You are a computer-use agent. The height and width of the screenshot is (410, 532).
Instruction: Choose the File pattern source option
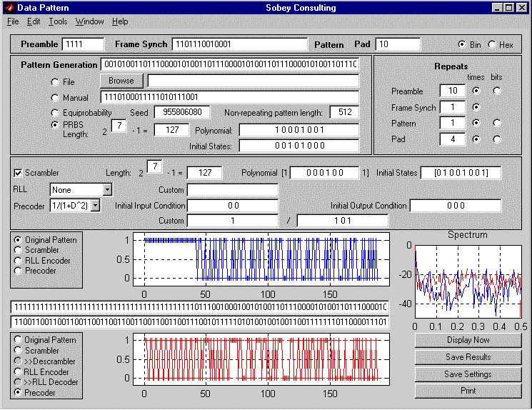click(54, 82)
